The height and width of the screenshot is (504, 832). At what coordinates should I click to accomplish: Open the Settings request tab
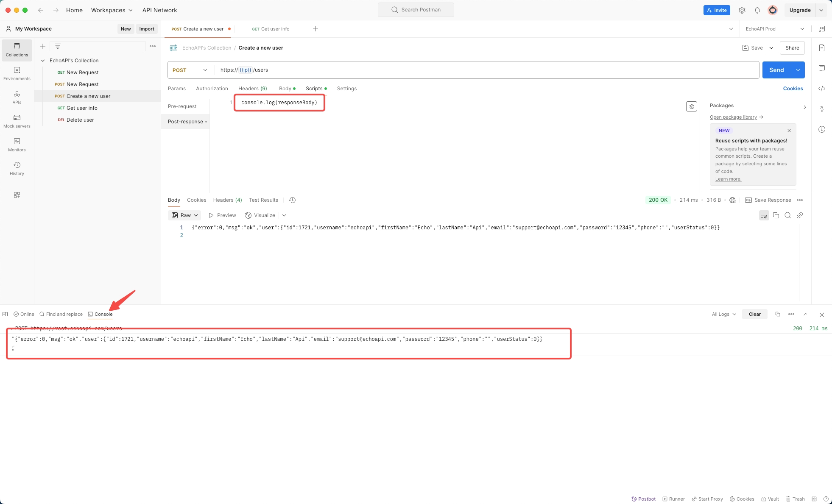(347, 89)
